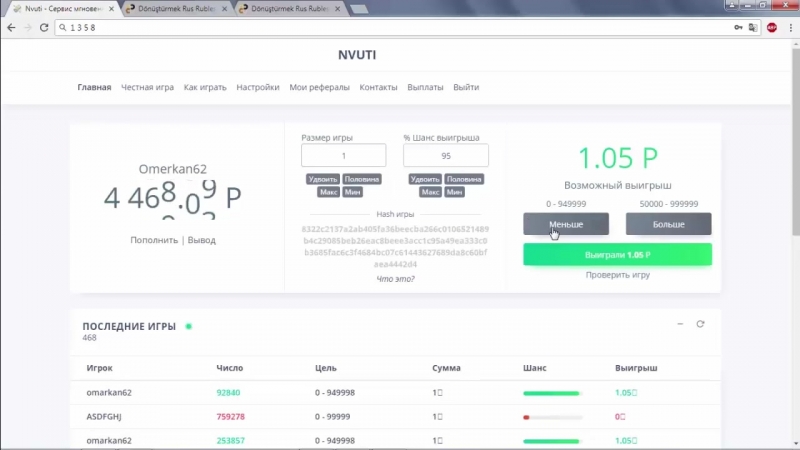Click the Вывод withdraw link
Image resolution: width=800 pixels, height=450 pixels.
click(x=202, y=240)
